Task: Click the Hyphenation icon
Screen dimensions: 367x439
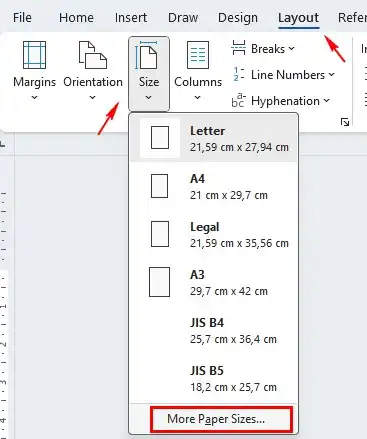Action: [x=239, y=100]
